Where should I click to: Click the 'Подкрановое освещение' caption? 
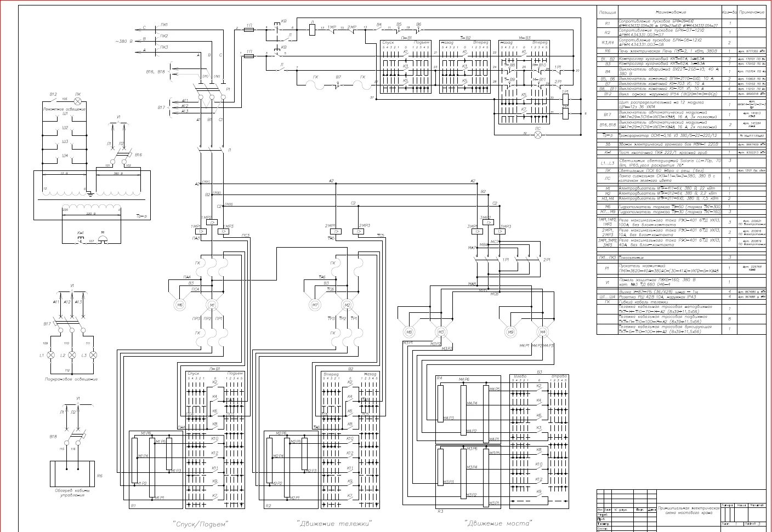[x=72, y=379]
